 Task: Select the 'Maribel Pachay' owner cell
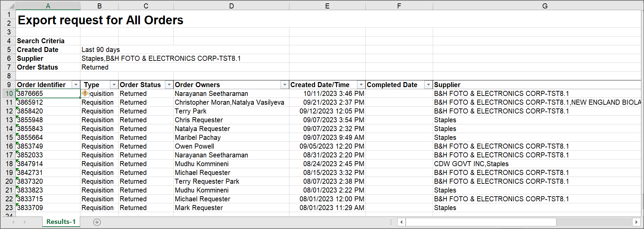pos(232,137)
